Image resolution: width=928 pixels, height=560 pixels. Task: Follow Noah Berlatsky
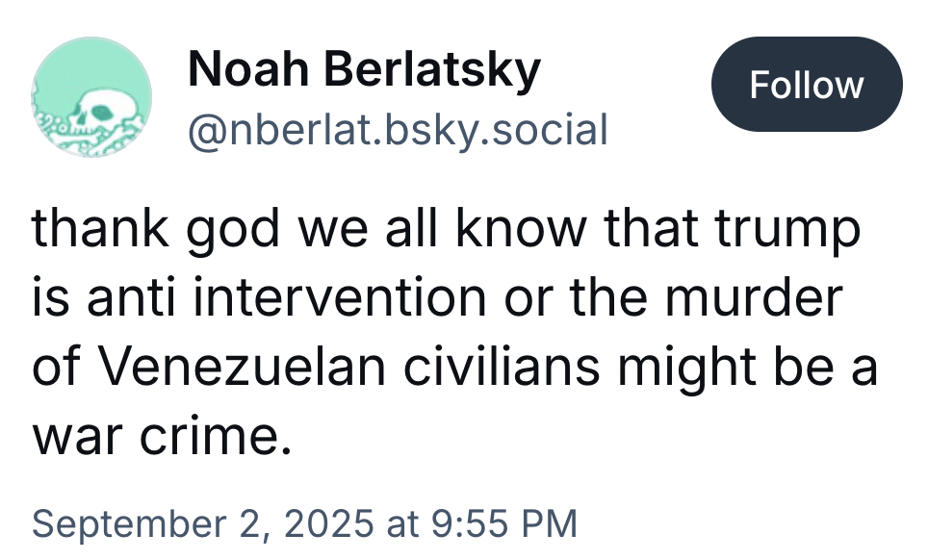coord(807,86)
